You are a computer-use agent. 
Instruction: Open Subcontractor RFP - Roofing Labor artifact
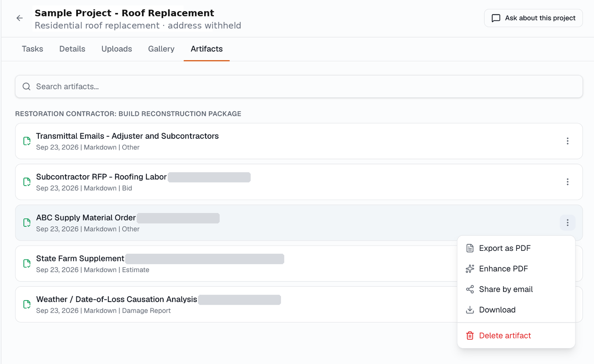[299, 182]
